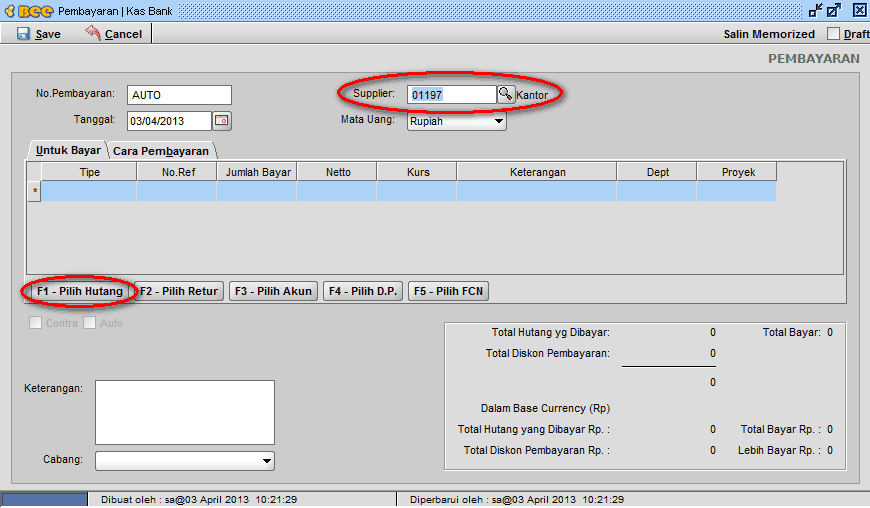
Task: Click the Save disk icon
Action: pyautogui.click(x=23, y=33)
